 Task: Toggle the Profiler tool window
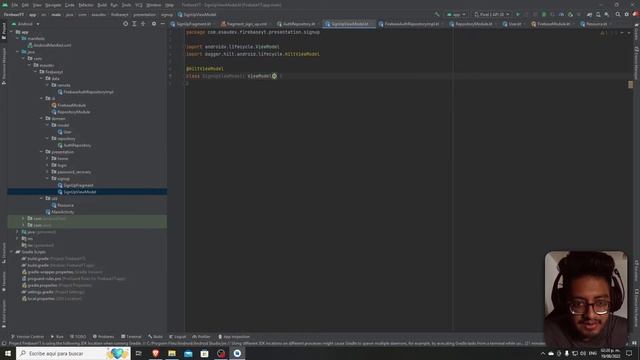point(201,337)
